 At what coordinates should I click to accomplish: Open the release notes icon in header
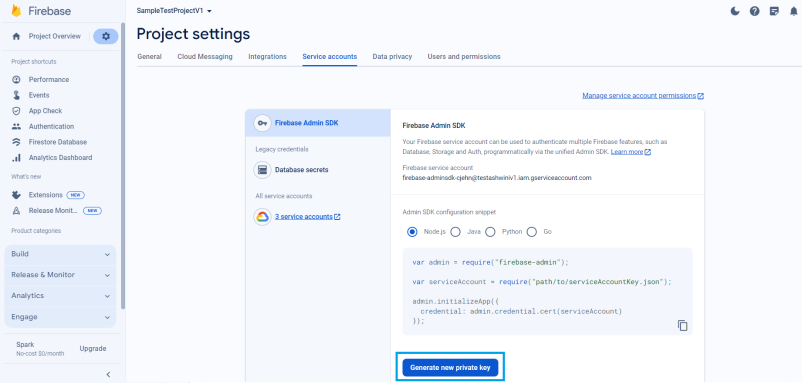point(774,11)
